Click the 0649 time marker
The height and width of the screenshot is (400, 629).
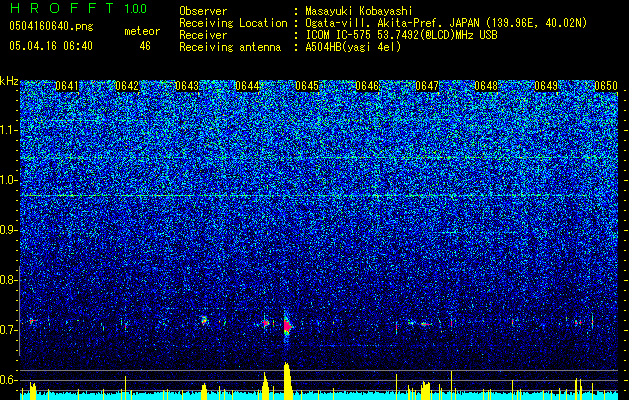(546, 86)
